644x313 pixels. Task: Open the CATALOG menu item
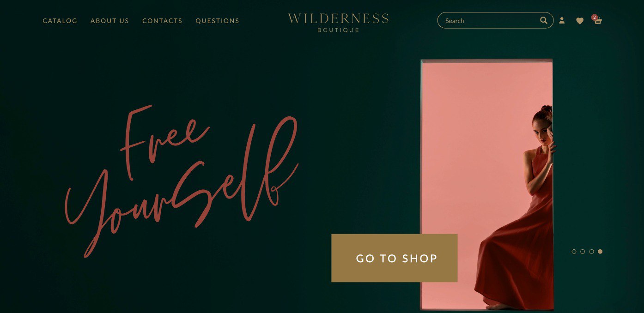pyautogui.click(x=60, y=21)
